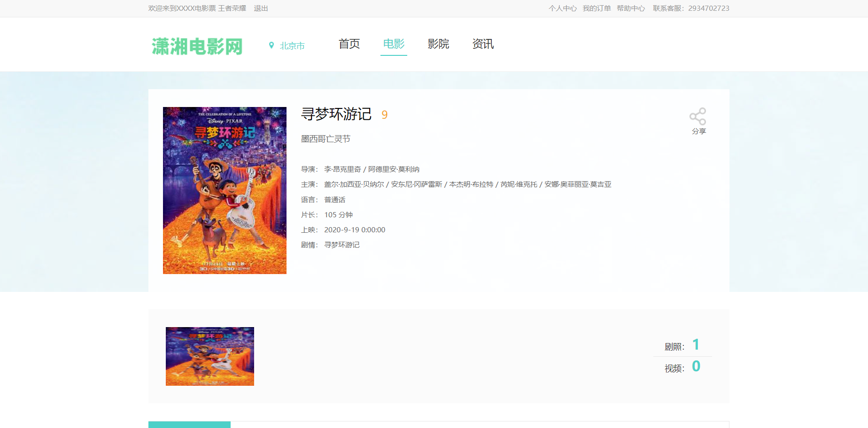Open the 影院 nav tab
Viewport: 868px width, 428px height.
point(438,44)
